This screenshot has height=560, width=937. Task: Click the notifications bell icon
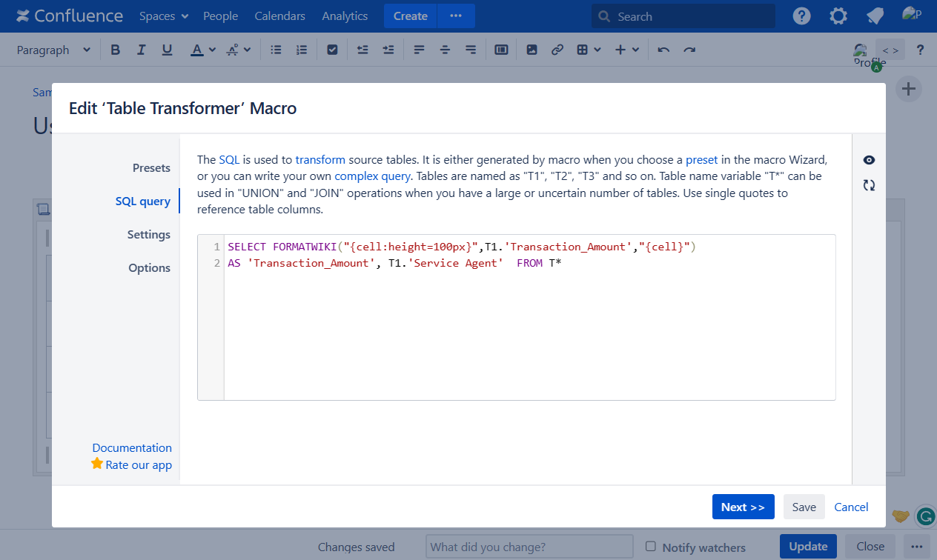875,16
